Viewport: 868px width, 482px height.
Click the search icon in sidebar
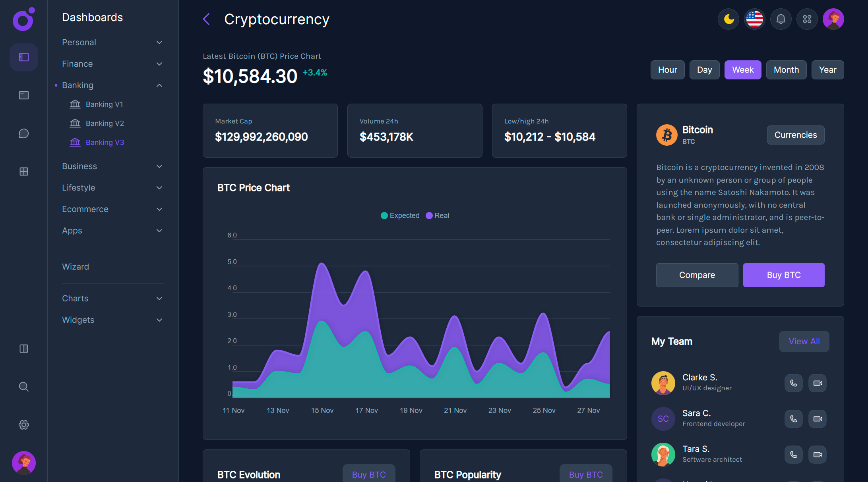pyautogui.click(x=23, y=387)
